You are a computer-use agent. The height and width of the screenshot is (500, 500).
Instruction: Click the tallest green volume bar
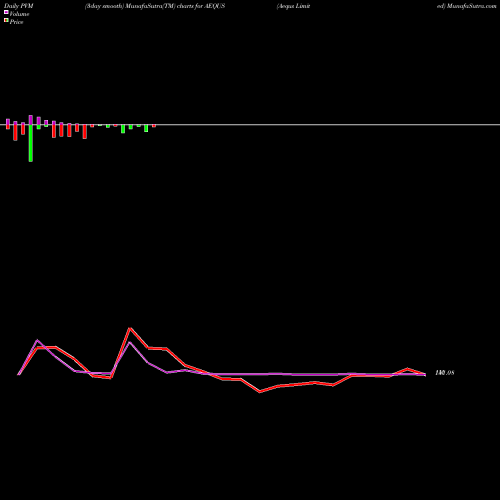(31, 143)
